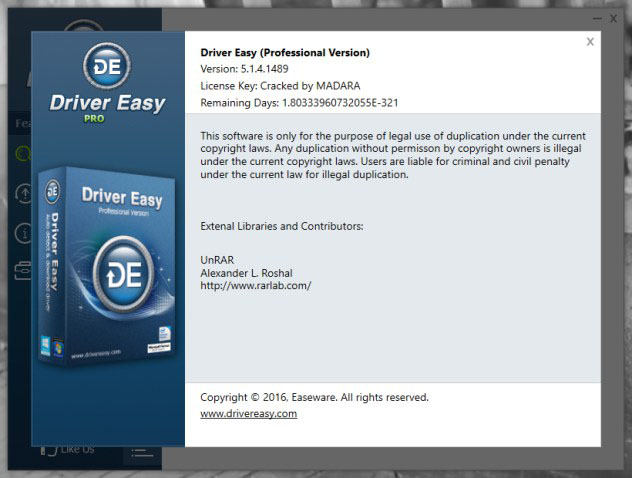
Task: Click the Driver Easy product box image
Action: point(107,266)
